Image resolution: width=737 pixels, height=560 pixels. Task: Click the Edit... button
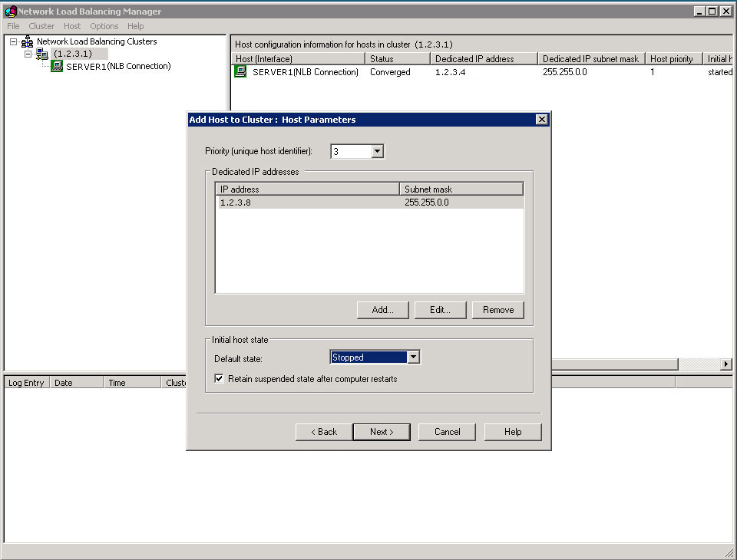[440, 310]
